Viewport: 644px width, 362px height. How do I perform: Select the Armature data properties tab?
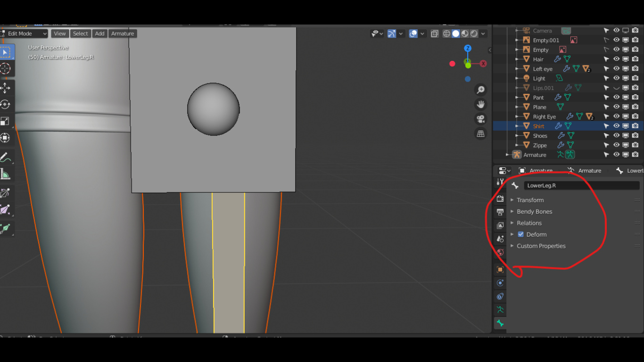click(500, 310)
